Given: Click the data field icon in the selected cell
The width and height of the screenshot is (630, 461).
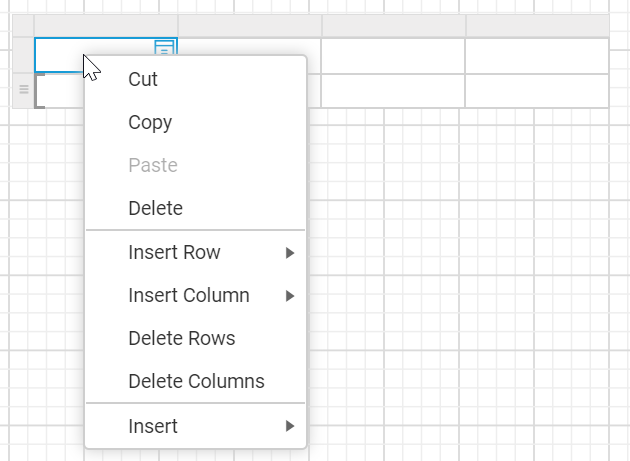Looking at the screenshot, I should pyautogui.click(x=165, y=47).
